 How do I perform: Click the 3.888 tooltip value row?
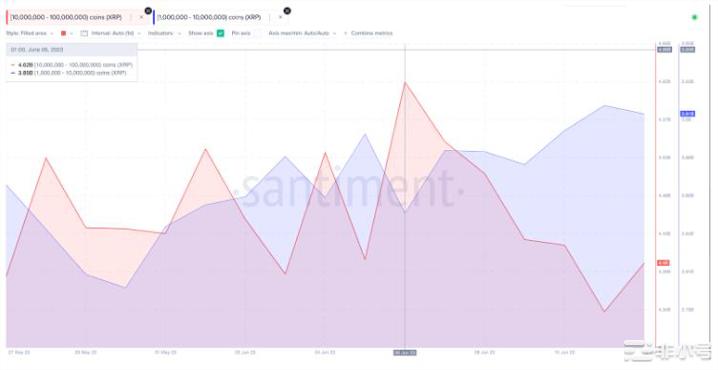69,73
